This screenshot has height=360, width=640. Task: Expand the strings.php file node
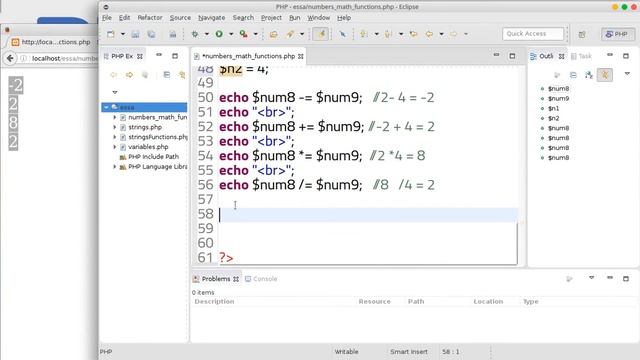(x=115, y=127)
